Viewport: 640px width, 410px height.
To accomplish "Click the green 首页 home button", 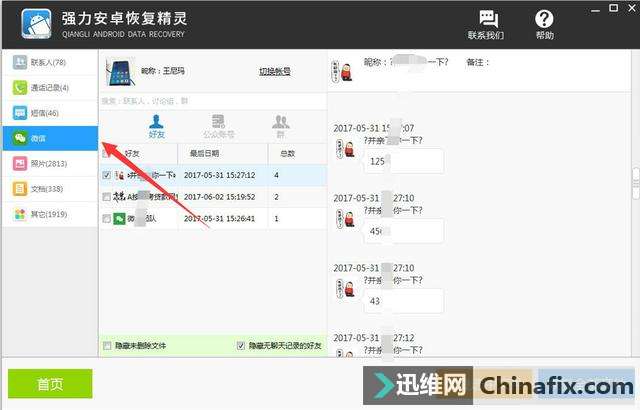I will (50, 383).
